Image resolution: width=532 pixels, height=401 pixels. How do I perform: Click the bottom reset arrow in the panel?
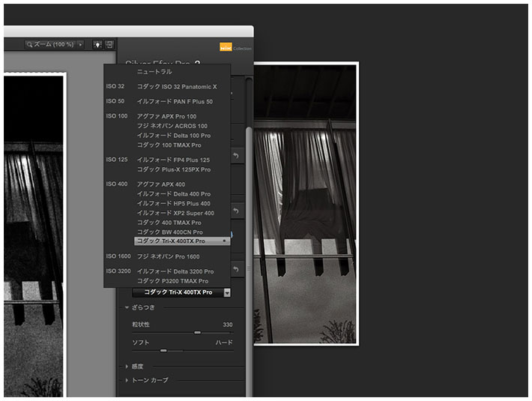click(x=237, y=269)
